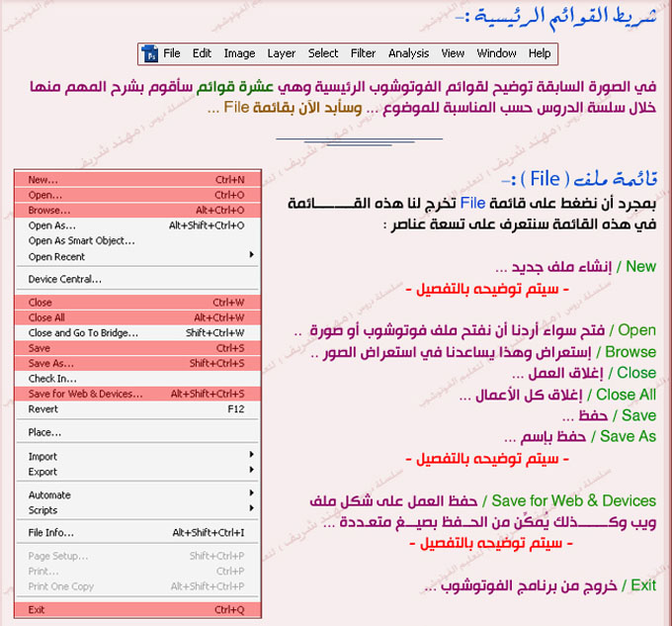Image resolution: width=672 pixels, height=626 pixels.
Task: Open the Image menu
Action: tap(239, 53)
